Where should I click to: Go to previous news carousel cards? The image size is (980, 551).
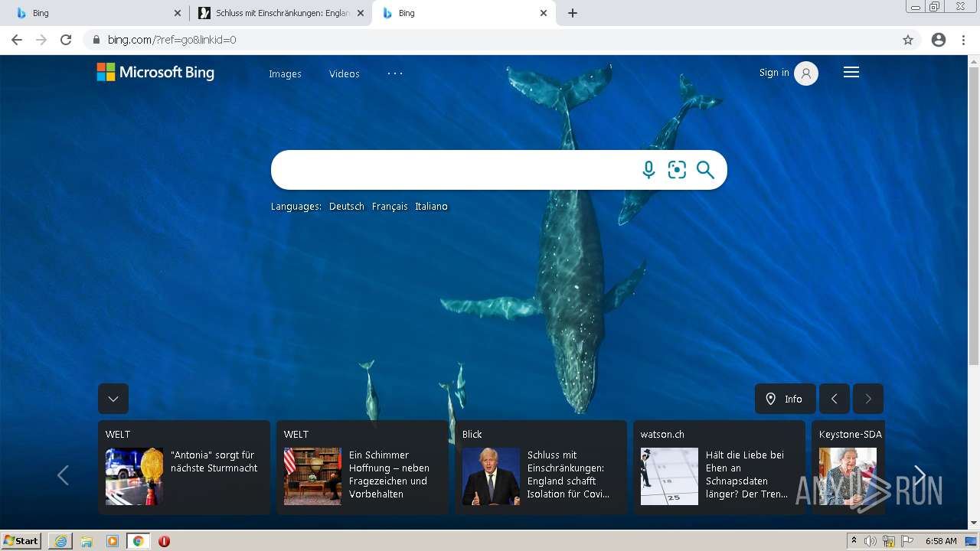[63, 475]
